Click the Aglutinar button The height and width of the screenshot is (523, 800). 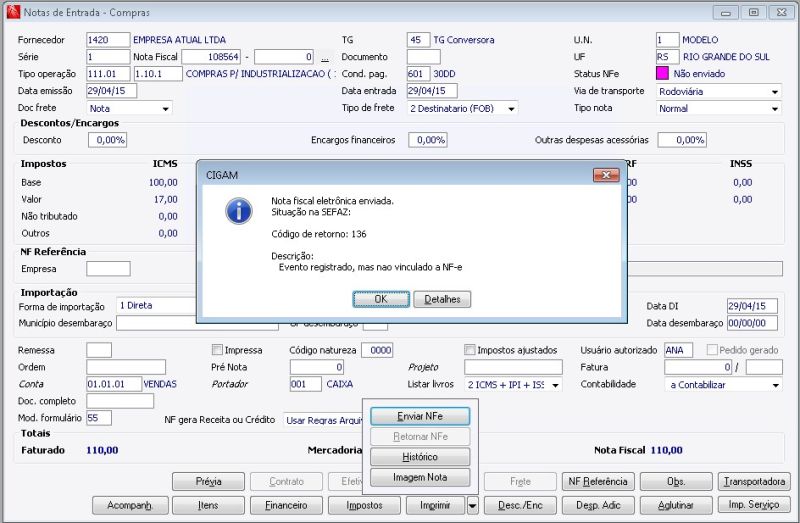coord(676,506)
